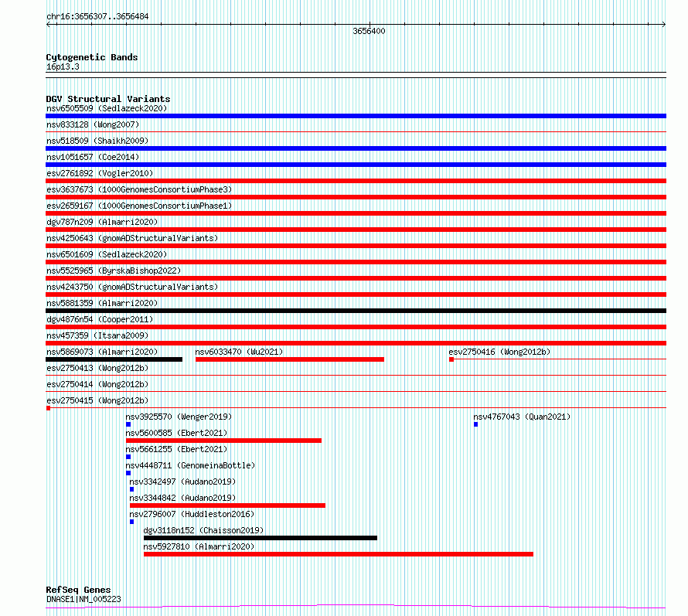Click esv2659167 (1000GenomesConsortiumPhase1) label
The width and height of the screenshot is (688, 616).
coord(139,206)
